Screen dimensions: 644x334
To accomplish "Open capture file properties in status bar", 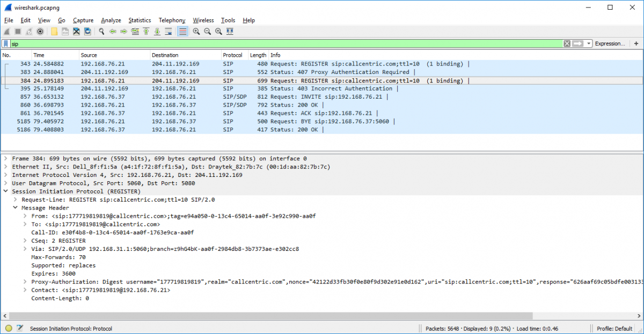I will point(20,328).
